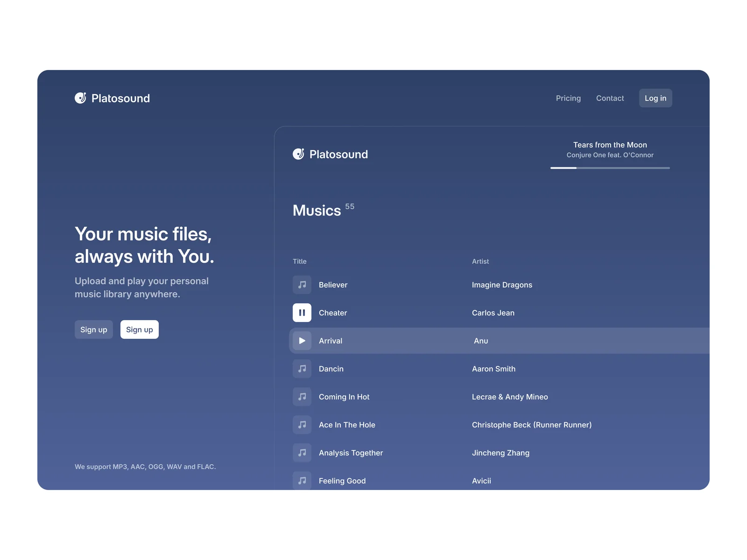The image size is (747, 560).
Task: Select the Cheater song title
Action: [333, 313]
